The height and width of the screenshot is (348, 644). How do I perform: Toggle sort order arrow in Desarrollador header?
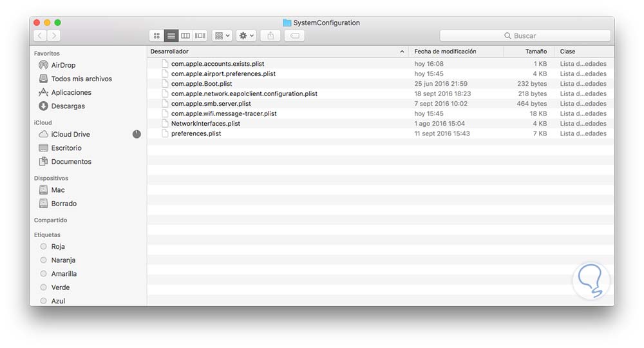point(402,52)
